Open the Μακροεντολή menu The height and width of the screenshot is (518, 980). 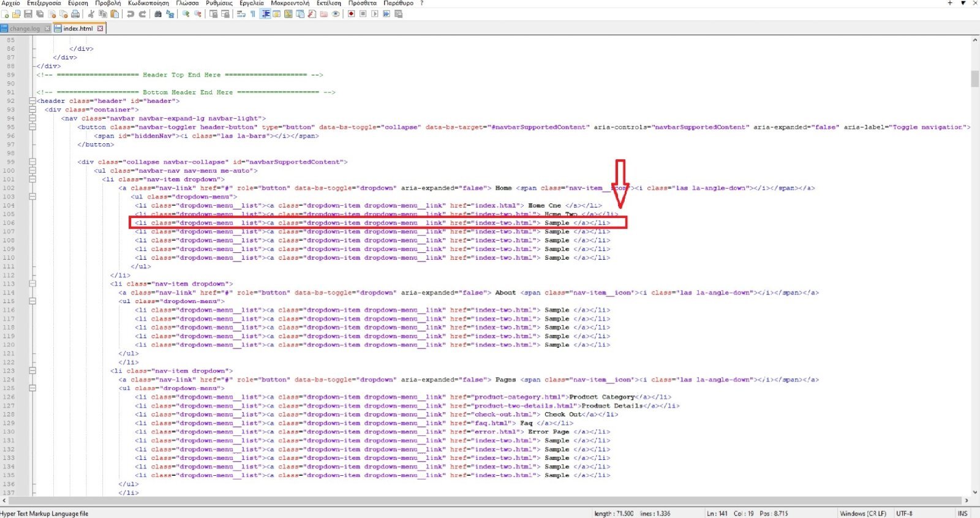tap(290, 3)
